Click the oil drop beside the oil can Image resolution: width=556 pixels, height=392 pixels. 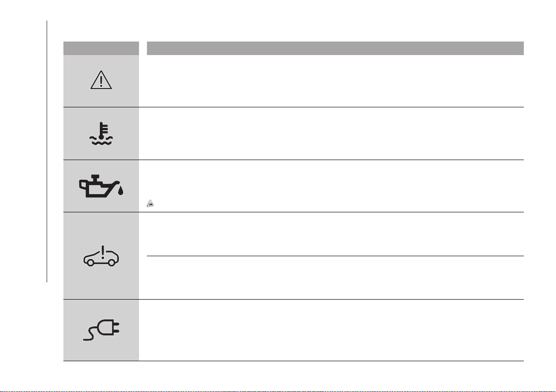[x=120, y=190]
